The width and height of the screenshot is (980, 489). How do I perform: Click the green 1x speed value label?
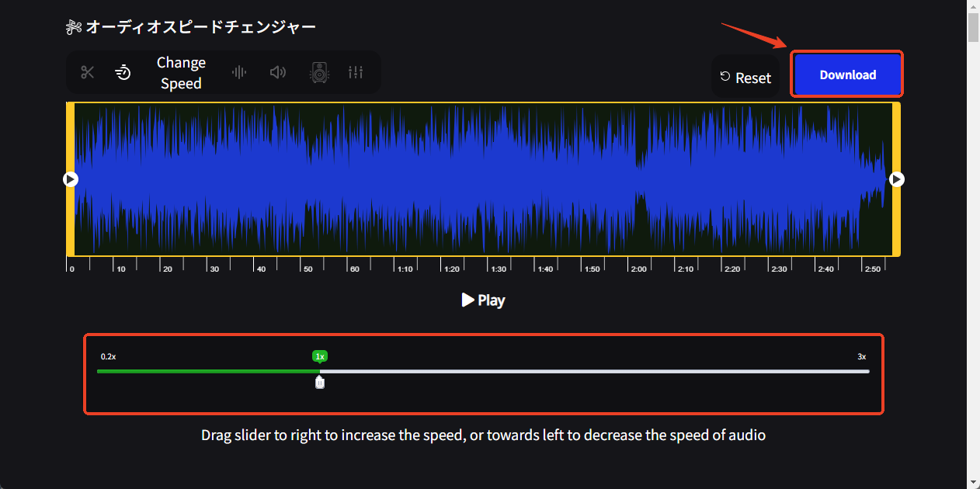(319, 355)
